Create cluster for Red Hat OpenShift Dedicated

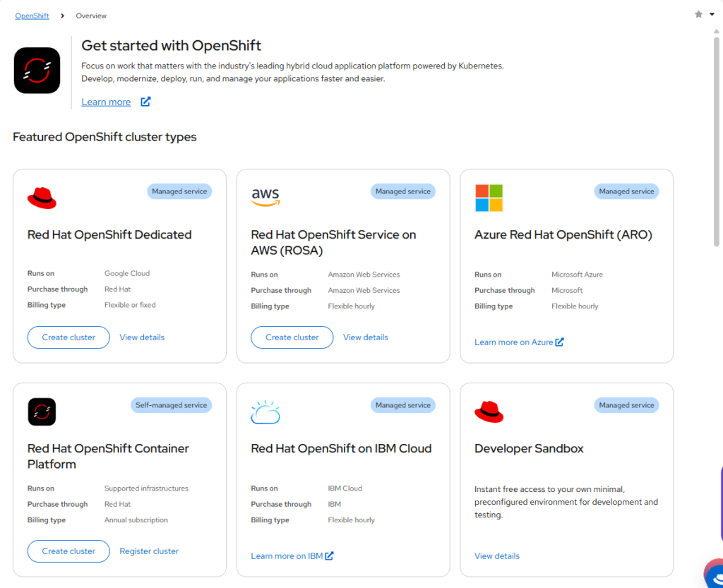click(68, 337)
